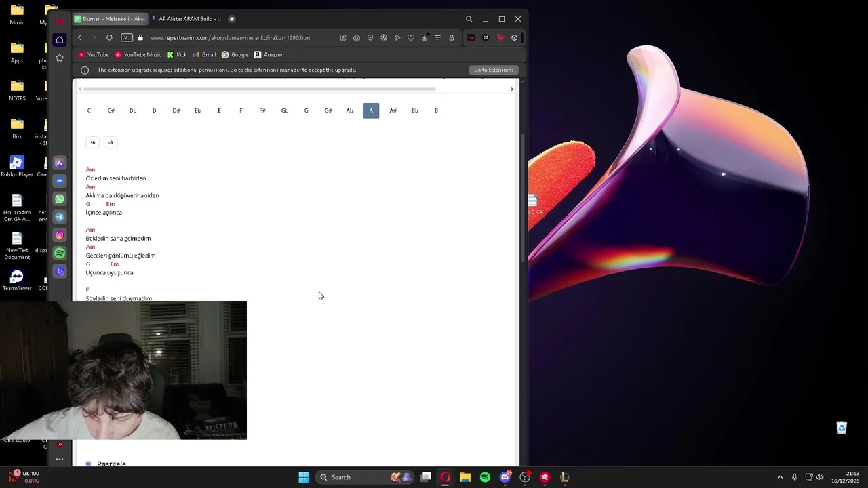Image resolution: width=868 pixels, height=488 pixels.
Task: Go to Opera start page home icon
Action: coord(60,40)
